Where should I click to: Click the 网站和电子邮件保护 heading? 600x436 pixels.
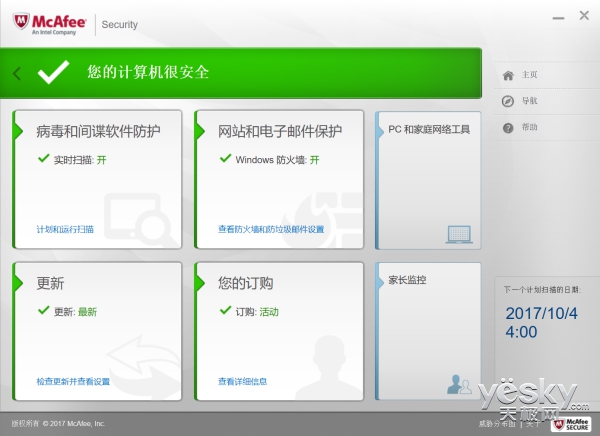point(280,131)
